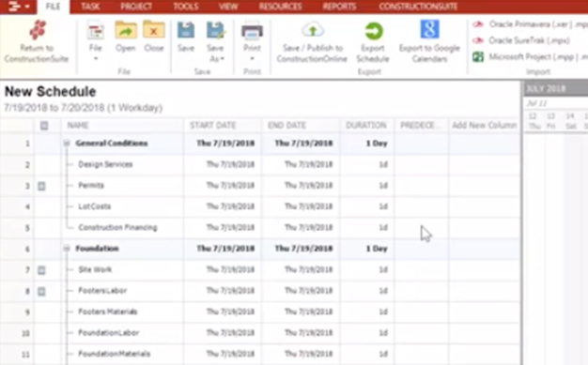The width and height of the screenshot is (588, 365).
Task: Switch to the REPORTS tab
Action: coord(339,7)
